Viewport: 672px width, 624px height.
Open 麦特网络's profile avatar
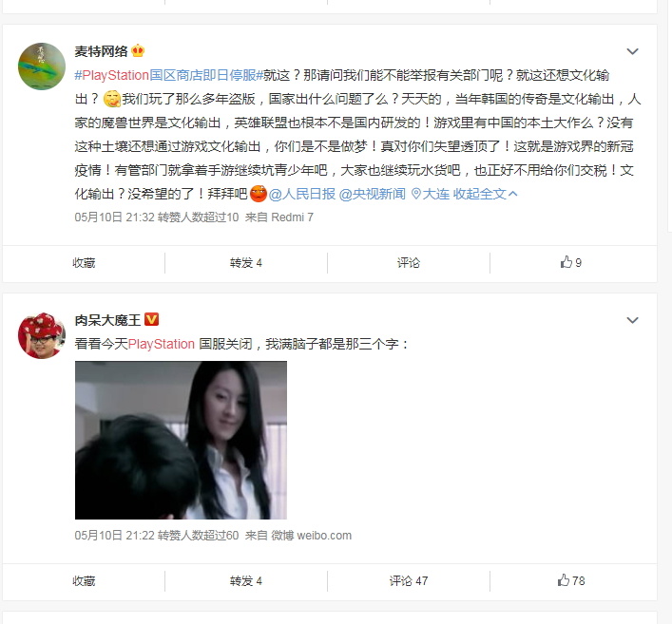[x=42, y=66]
